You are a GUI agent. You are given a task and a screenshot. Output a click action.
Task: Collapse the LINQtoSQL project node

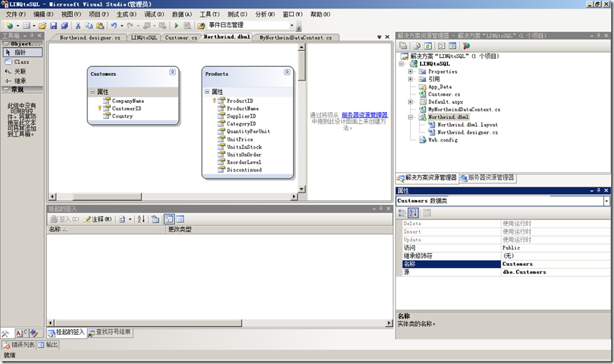tap(402, 64)
